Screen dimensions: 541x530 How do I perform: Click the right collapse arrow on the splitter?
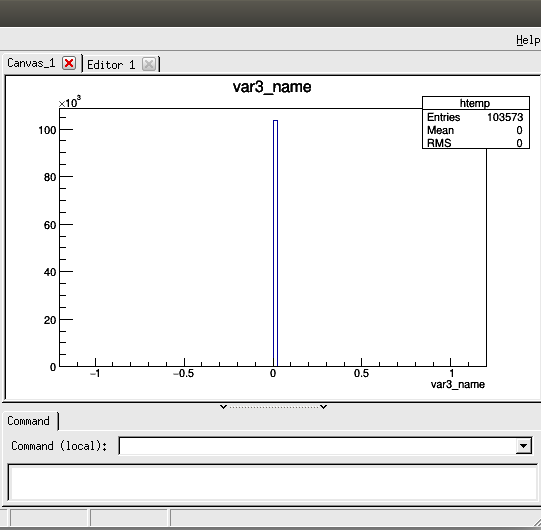[323, 407]
